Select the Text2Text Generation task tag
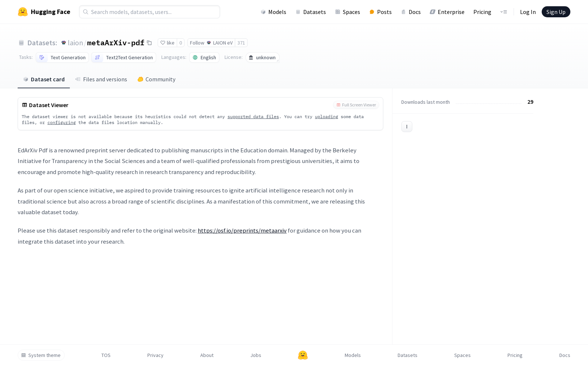 (x=124, y=57)
